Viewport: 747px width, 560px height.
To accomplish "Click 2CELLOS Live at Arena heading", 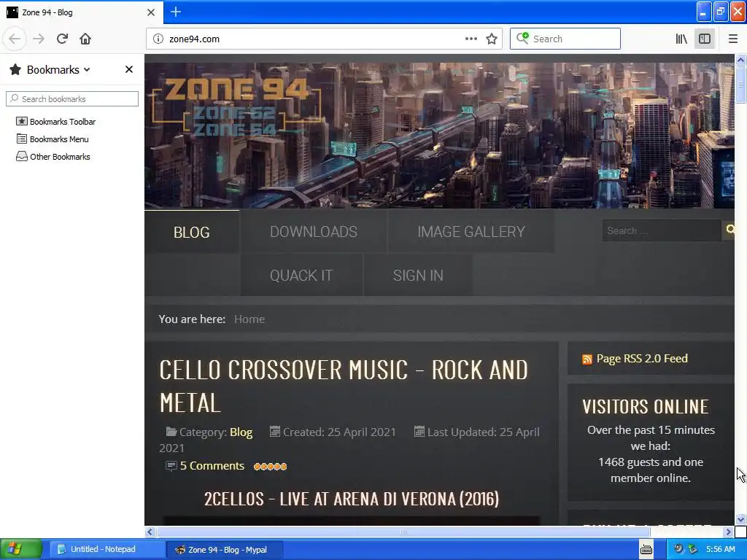I will pyautogui.click(x=352, y=499).
